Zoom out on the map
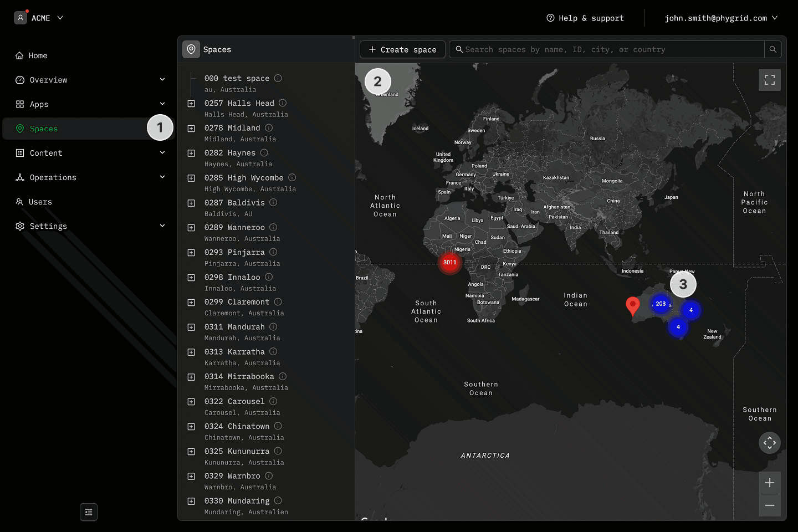 [769, 505]
